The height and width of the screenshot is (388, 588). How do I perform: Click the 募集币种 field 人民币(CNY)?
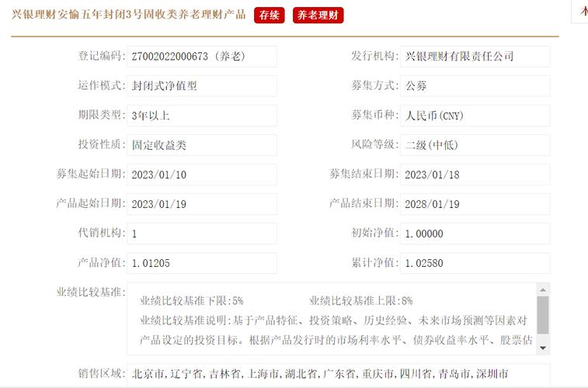pos(475,116)
